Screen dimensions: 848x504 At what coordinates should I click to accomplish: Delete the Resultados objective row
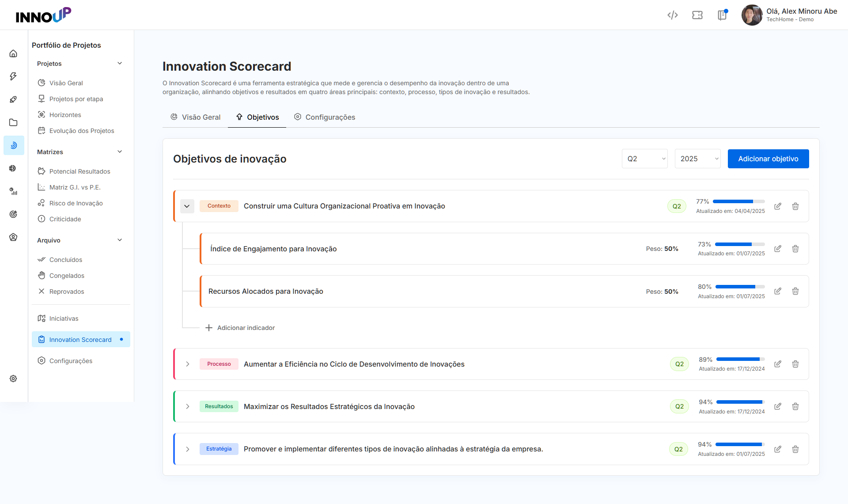(795, 406)
